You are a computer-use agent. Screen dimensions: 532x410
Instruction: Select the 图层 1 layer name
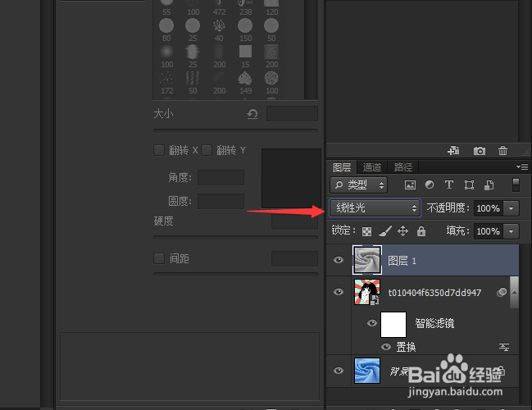tap(402, 261)
